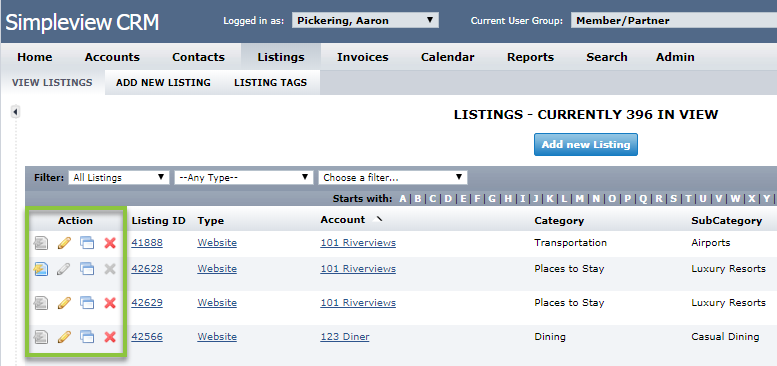Image resolution: width=777 pixels, height=366 pixels.
Task: Click view details icon for listing 42629
Action: 41,303
